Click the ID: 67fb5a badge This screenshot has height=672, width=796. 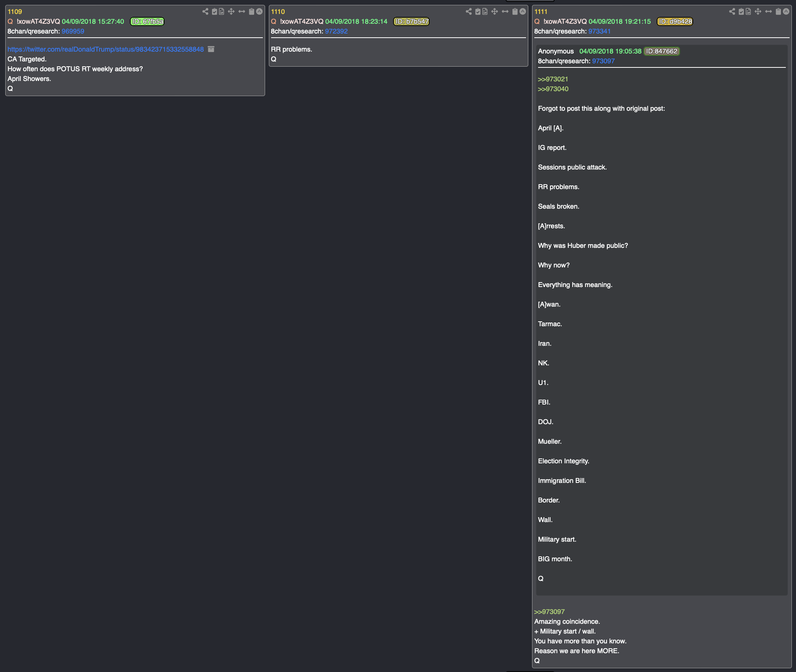[x=147, y=21]
